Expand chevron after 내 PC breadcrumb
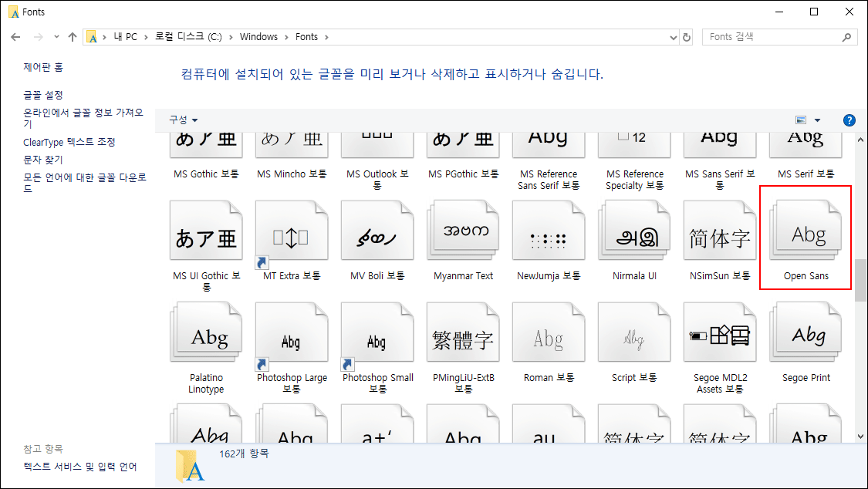 (146, 37)
